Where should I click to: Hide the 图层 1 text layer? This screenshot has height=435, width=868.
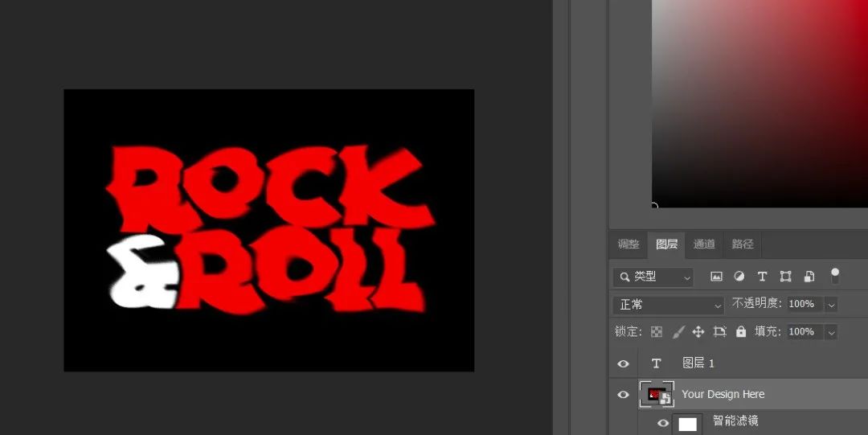click(x=623, y=364)
